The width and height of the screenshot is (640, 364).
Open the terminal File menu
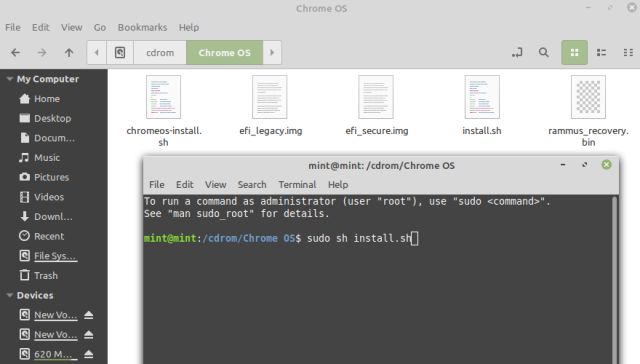(157, 184)
